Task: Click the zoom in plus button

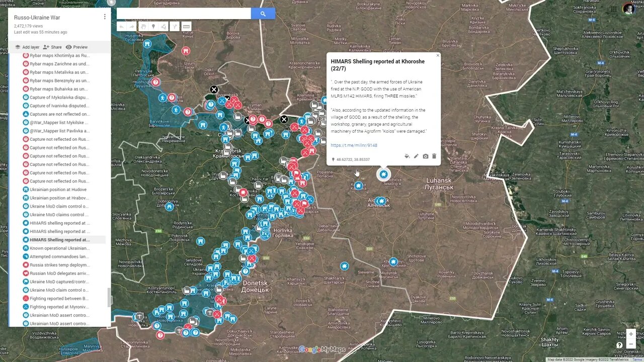Action: (x=631, y=334)
